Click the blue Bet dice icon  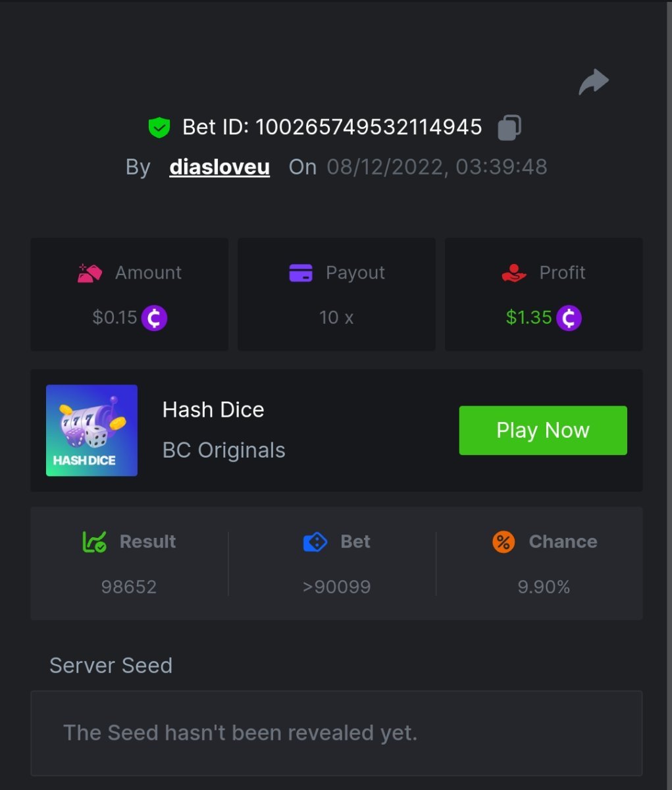pyautogui.click(x=315, y=542)
